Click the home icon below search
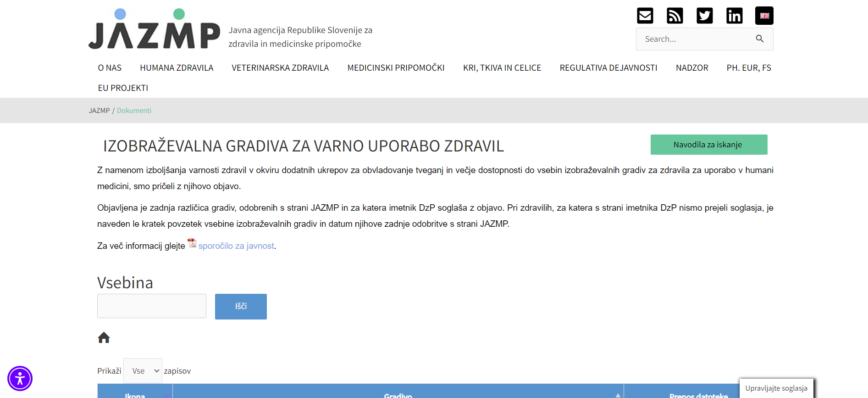This screenshot has width=868, height=398. 104,338
